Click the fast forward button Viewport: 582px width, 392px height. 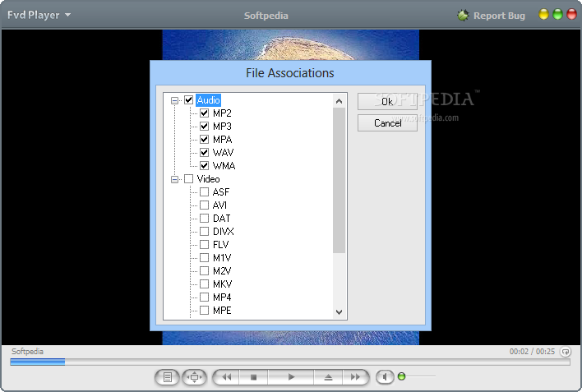[356, 377]
